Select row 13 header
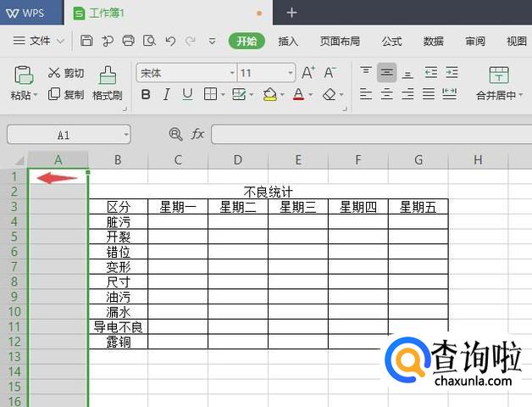 pyautogui.click(x=14, y=357)
